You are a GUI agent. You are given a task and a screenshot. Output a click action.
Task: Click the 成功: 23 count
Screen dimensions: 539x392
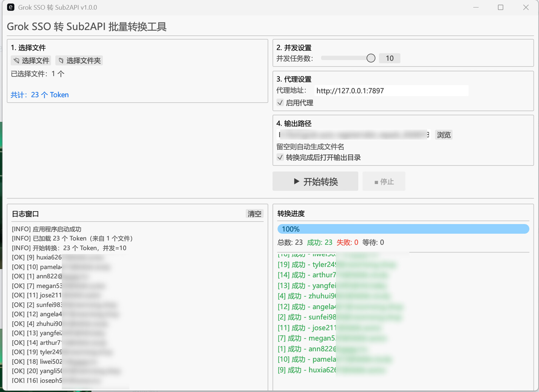coord(320,243)
